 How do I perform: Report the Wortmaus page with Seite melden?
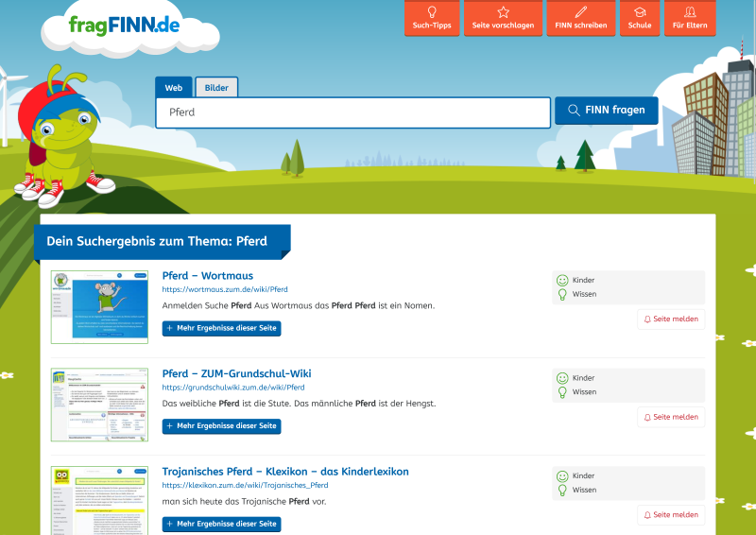(x=671, y=319)
